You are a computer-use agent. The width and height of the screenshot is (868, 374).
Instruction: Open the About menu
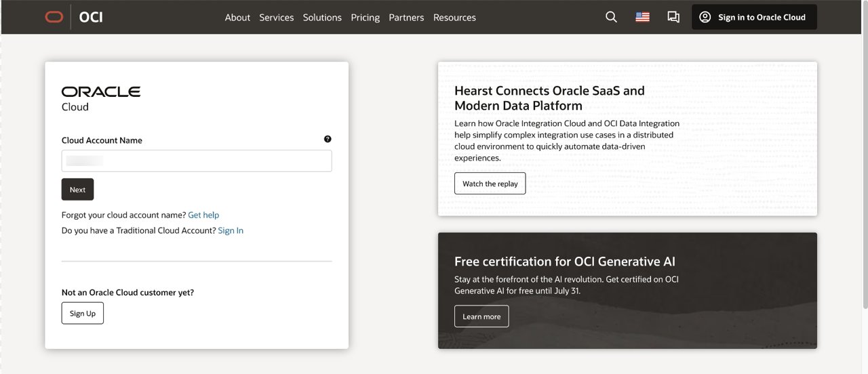pyautogui.click(x=237, y=18)
